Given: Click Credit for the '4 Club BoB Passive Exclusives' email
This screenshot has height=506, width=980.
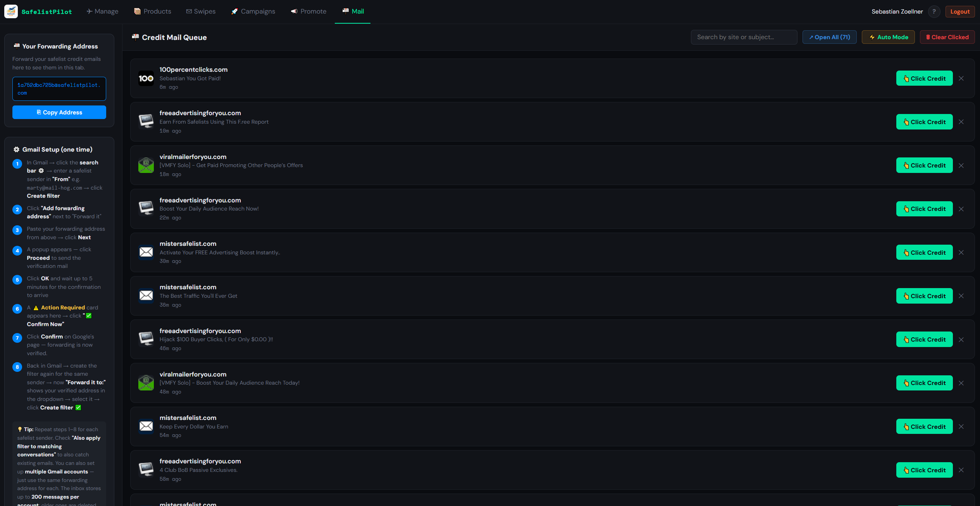Looking at the screenshot, I should point(924,470).
